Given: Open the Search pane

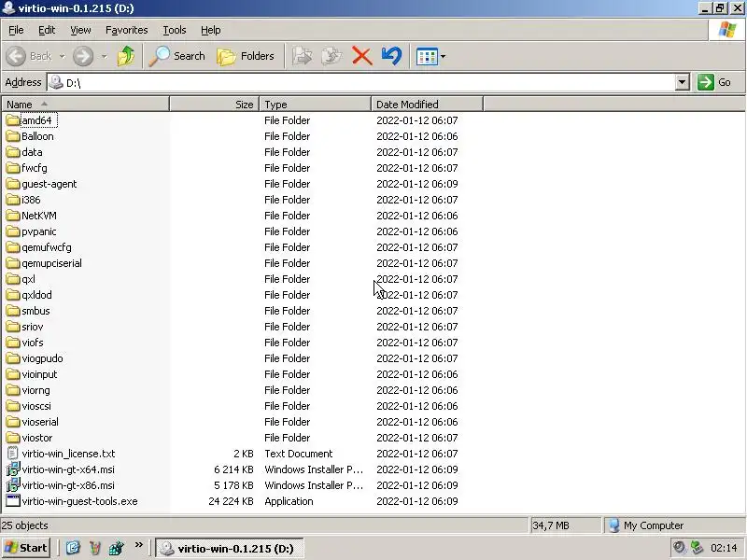Looking at the screenshot, I should [x=177, y=56].
